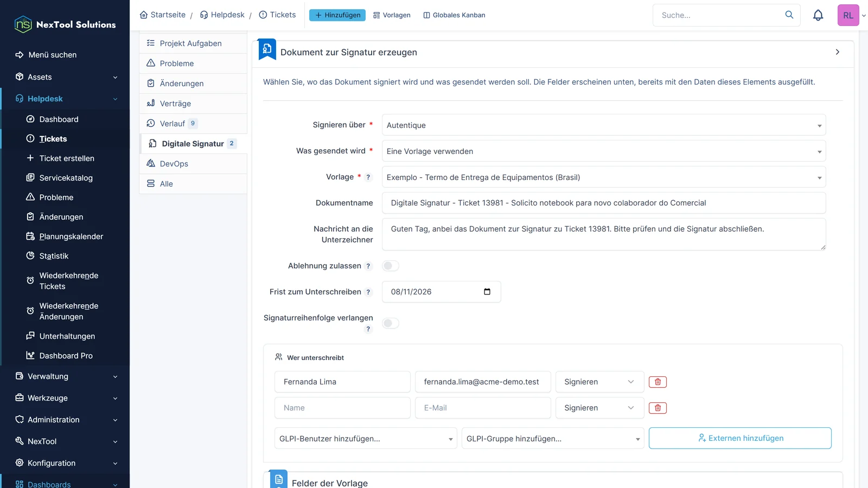This screenshot has width=868, height=488.
Task: Collapse the Dokument zur Signatur panel chevron
Action: click(838, 52)
